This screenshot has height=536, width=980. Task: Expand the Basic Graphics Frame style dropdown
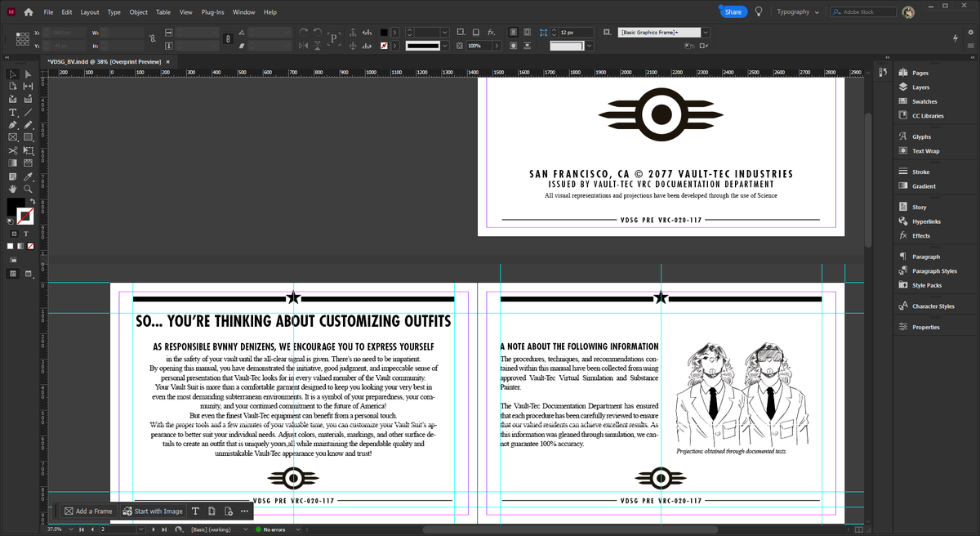(706, 32)
